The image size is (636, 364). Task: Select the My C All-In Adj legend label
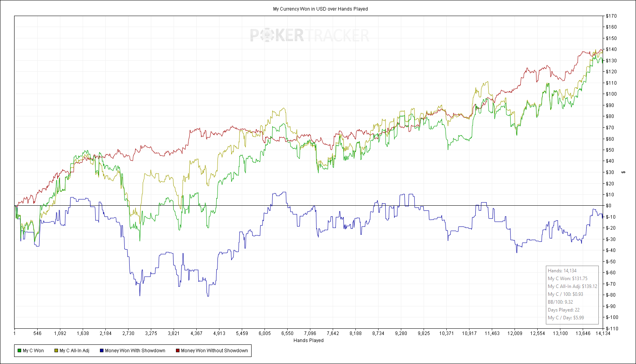pyautogui.click(x=74, y=351)
